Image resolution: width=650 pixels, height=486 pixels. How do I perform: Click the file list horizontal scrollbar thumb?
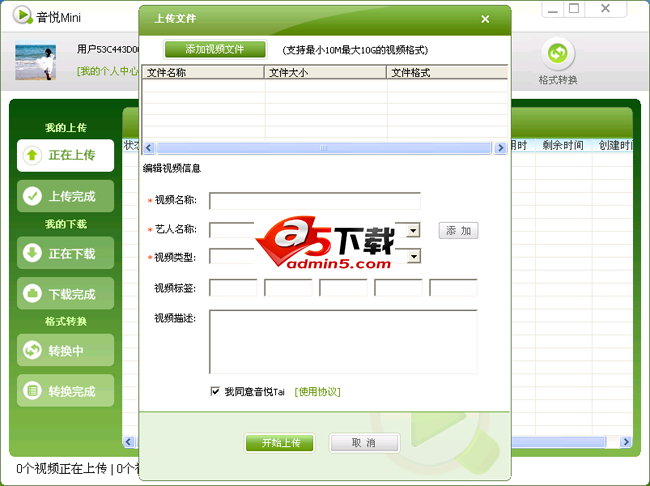point(324,148)
